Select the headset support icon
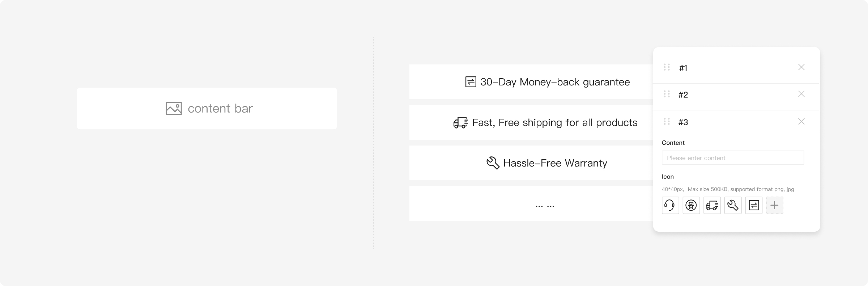 click(670, 205)
